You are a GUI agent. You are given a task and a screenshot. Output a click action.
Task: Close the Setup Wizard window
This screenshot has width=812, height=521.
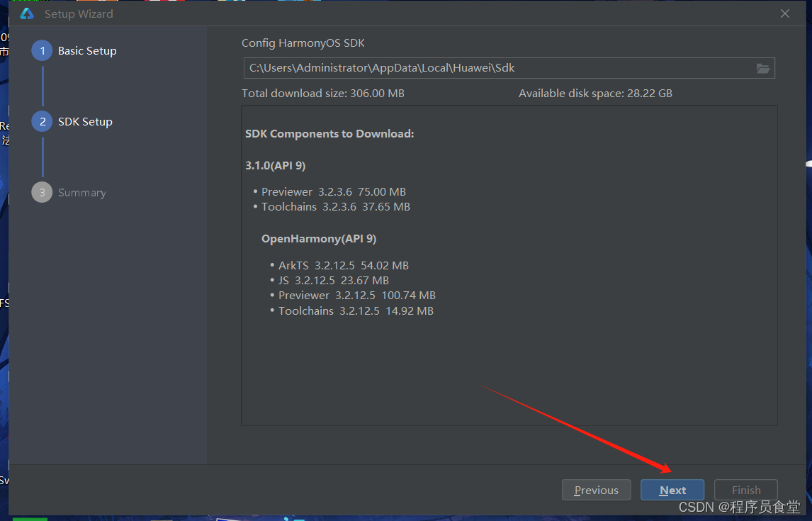[x=785, y=14]
